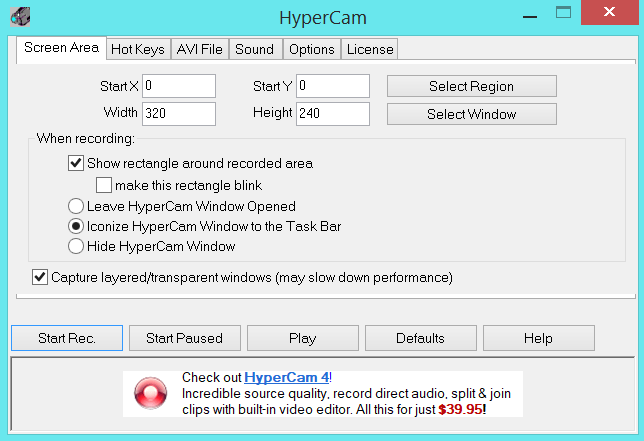644x441 pixels.
Task: Open the Hot Keys tab
Action: tap(138, 50)
